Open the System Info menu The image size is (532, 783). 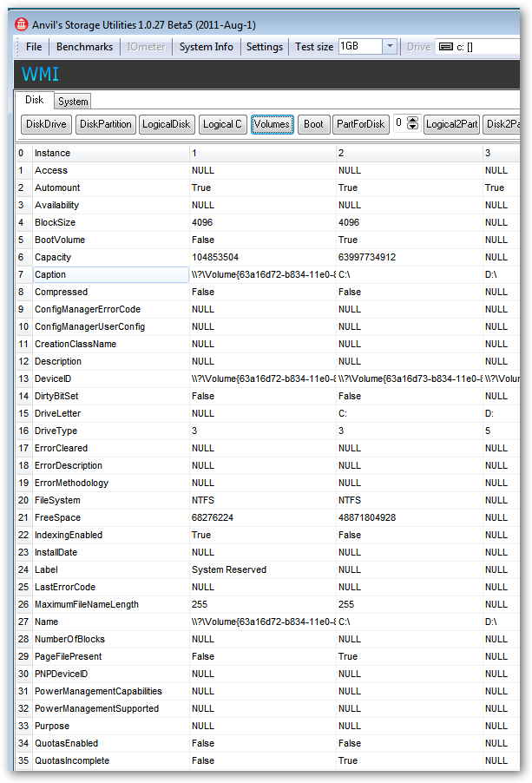coord(206,47)
